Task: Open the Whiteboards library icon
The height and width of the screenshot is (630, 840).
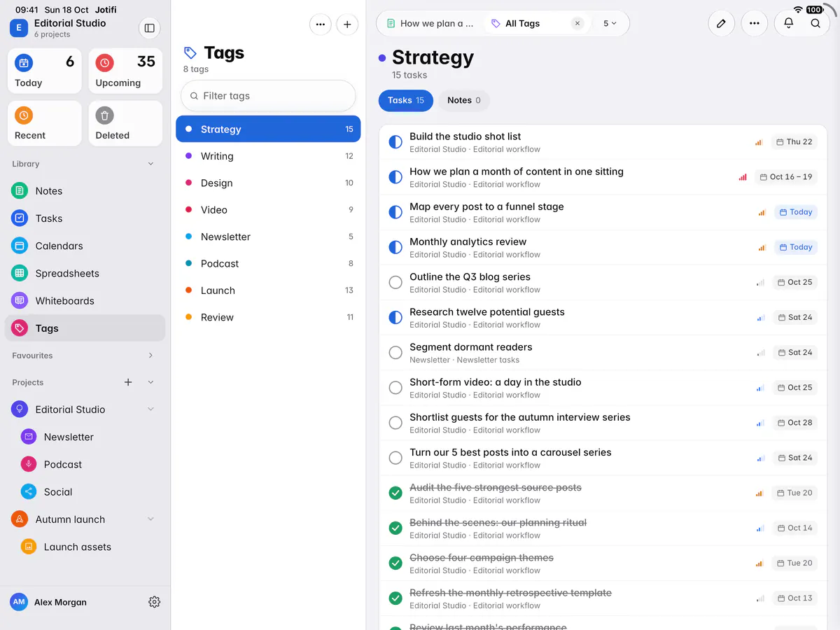Action: click(x=20, y=301)
